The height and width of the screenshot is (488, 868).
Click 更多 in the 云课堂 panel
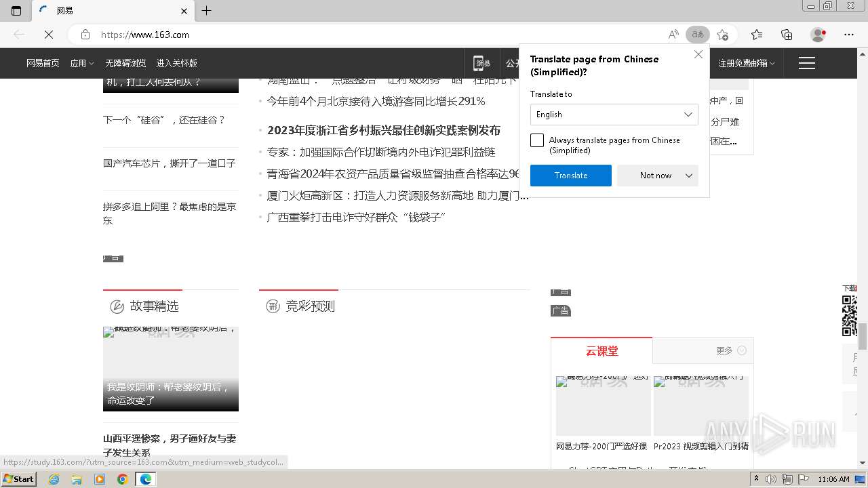coord(731,350)
